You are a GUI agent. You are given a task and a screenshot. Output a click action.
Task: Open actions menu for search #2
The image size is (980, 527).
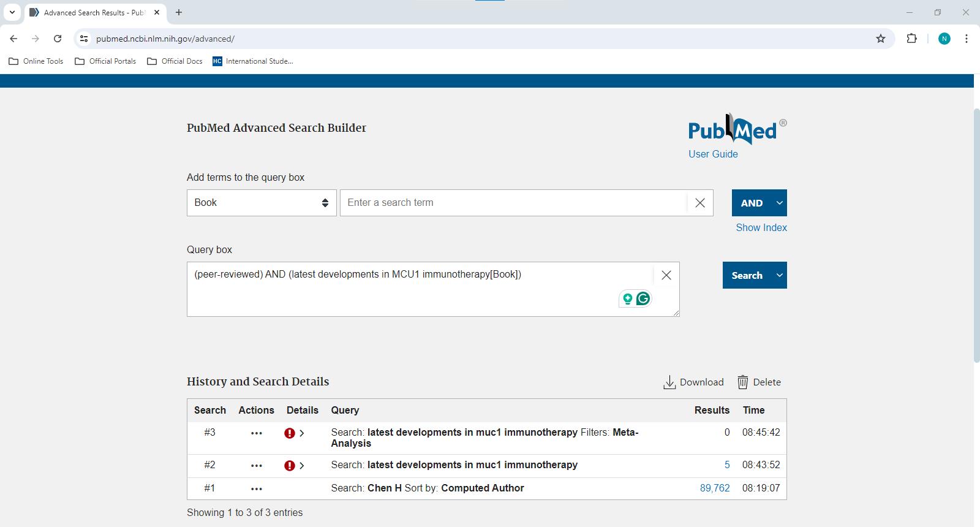coord(257,466)
